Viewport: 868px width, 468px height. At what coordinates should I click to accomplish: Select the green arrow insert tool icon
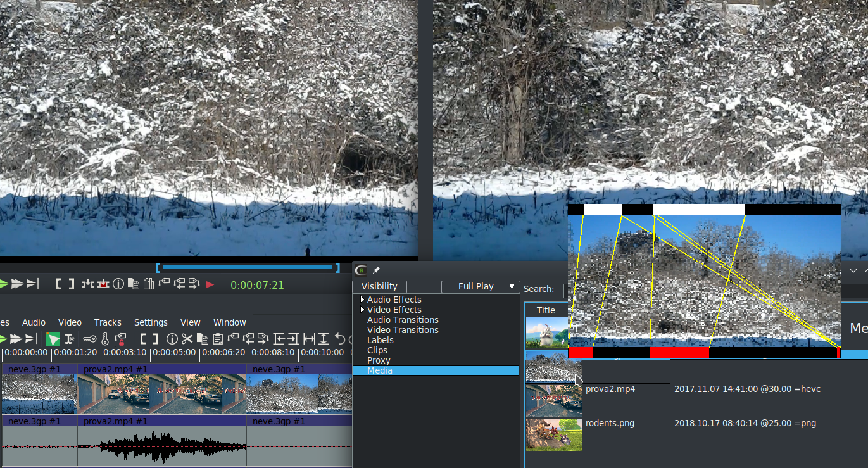[x=53, y=339]
